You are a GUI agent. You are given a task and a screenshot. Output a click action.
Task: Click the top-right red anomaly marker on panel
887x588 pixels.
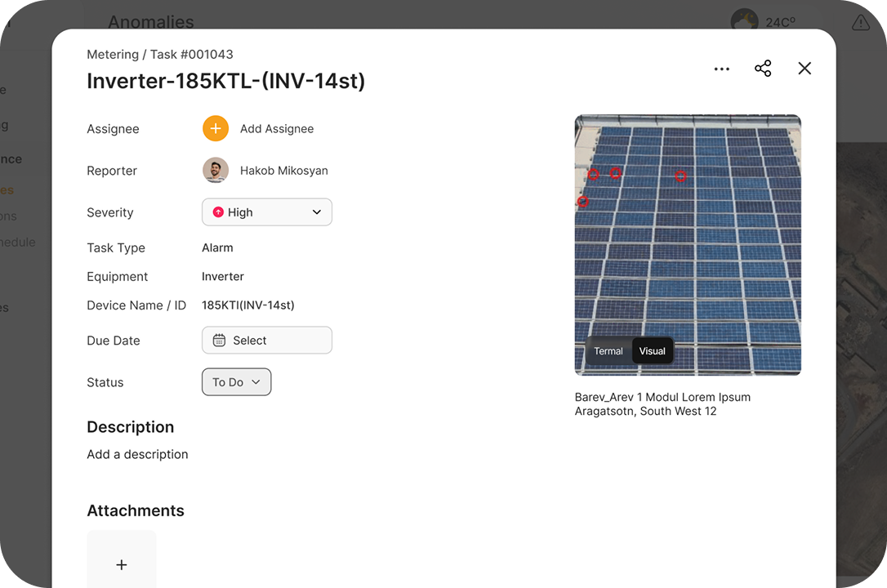pos(680,176)
